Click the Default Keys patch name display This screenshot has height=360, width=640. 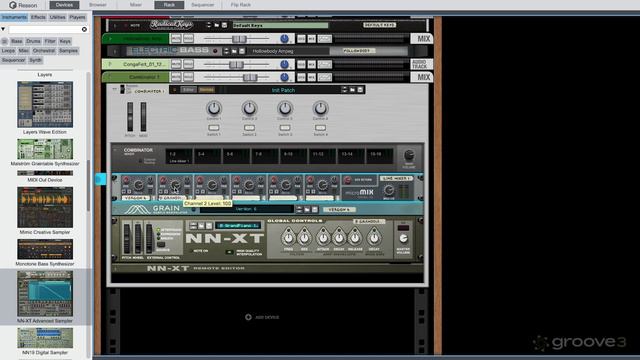280,25
